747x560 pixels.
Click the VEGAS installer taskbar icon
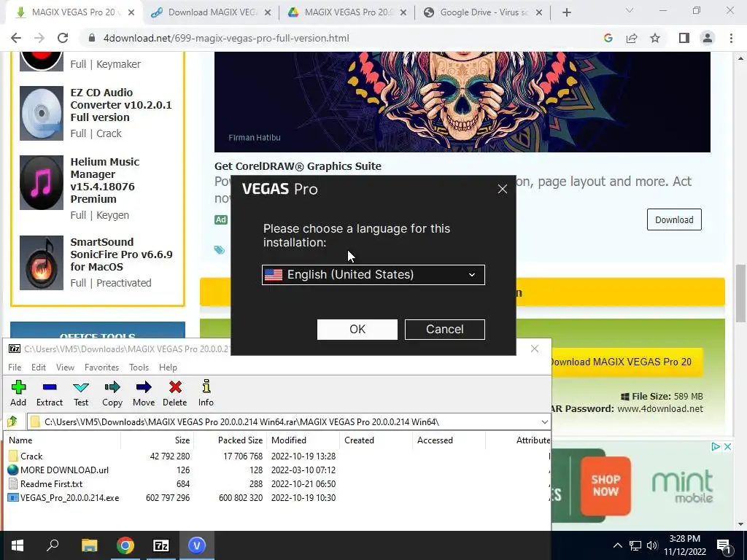(197, 545)
